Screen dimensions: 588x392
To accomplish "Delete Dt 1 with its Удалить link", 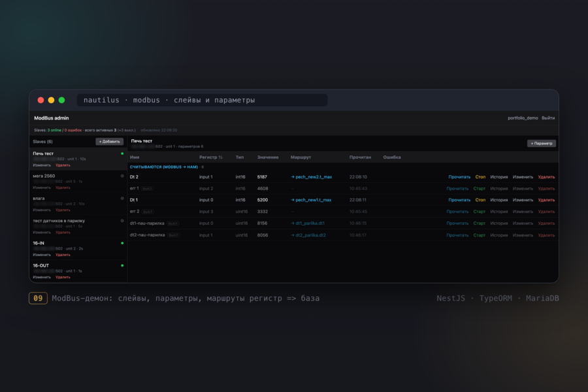I will click(x=546, y=200).
